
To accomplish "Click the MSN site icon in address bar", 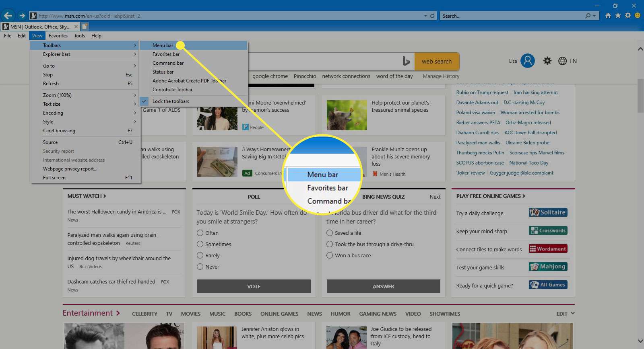I will click(x=33, y=16).
